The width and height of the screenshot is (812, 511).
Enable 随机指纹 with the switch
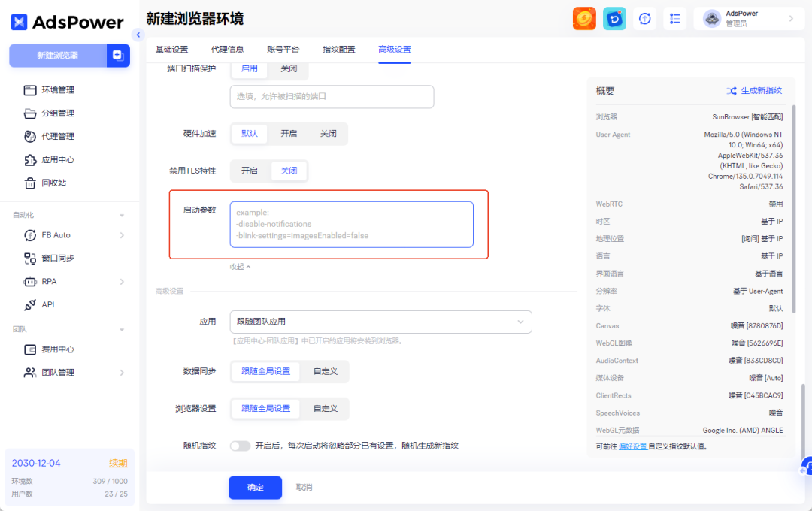[241, 445]
